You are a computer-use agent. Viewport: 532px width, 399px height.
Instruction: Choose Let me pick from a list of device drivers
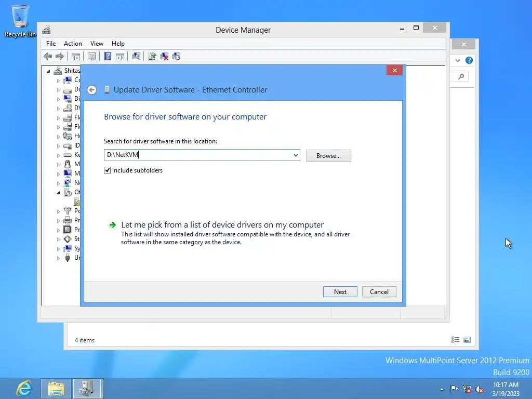[x=222, y=225]
